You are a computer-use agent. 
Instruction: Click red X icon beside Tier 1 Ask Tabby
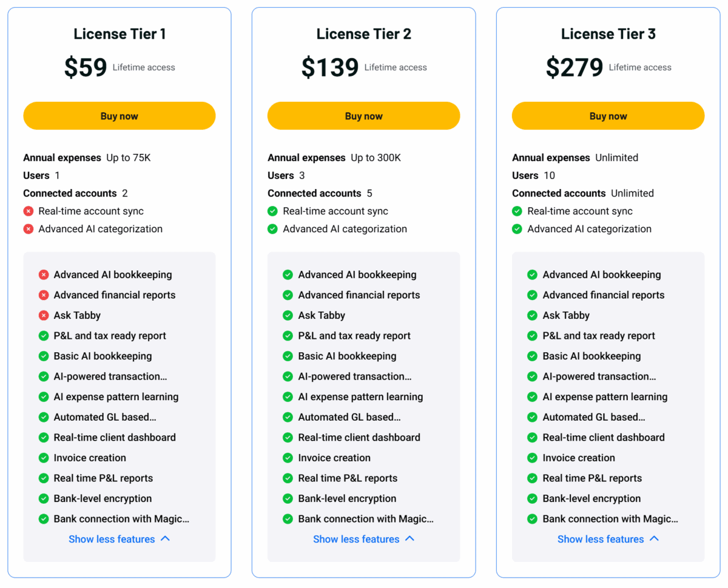point(44,316)
